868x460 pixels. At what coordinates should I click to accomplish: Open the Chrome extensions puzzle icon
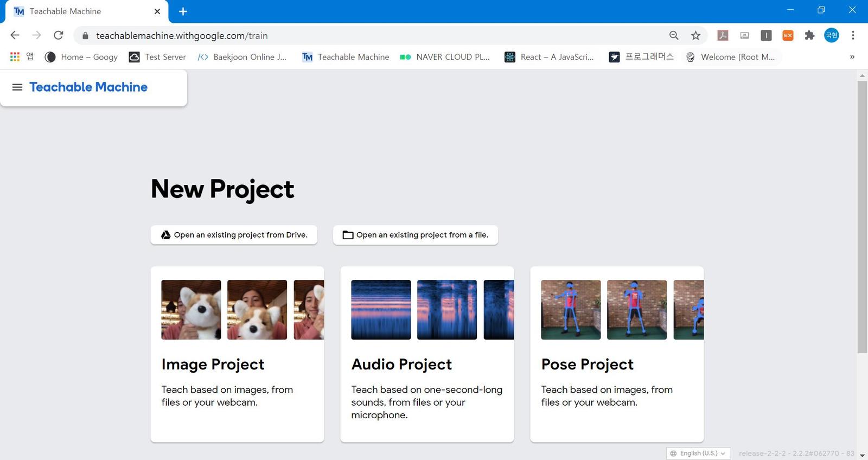pyautogui.click(x=809, y=36)
